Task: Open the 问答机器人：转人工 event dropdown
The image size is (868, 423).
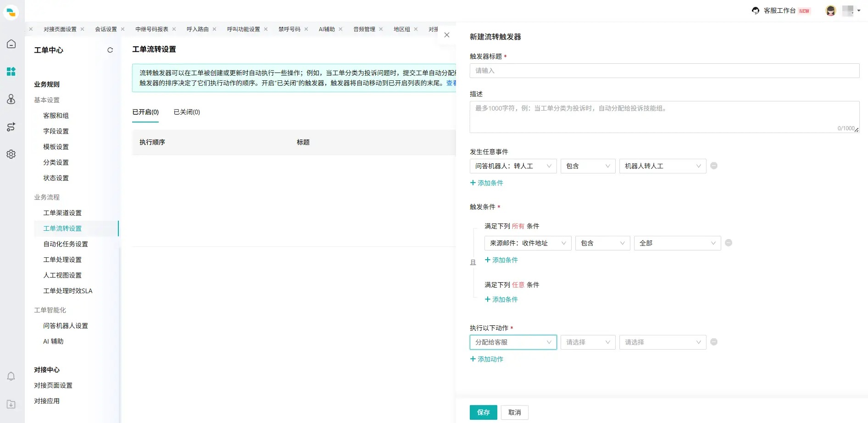Action: (x=513, y=166)
